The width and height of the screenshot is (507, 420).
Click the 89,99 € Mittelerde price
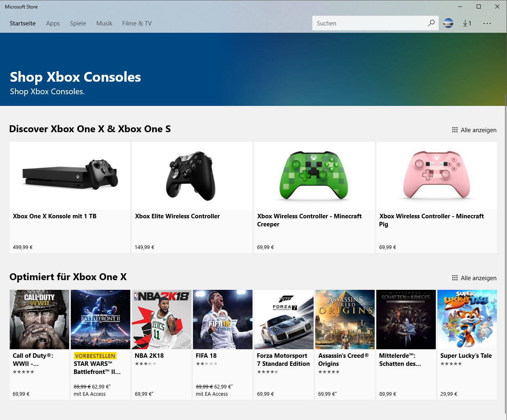(388, 394)
